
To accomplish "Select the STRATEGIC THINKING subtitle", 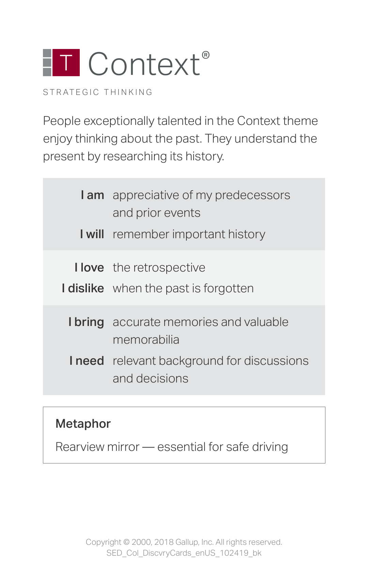I will click(98, 92).
